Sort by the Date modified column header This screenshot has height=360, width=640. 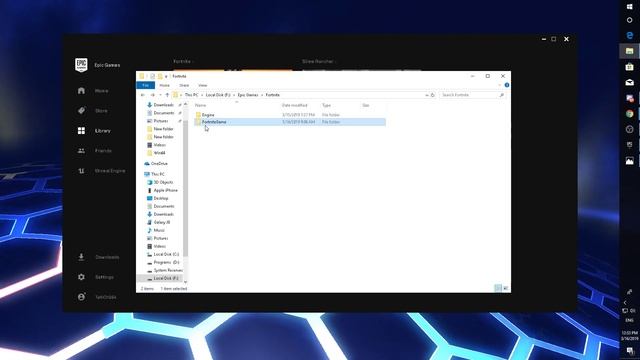(x=295, y=105)
